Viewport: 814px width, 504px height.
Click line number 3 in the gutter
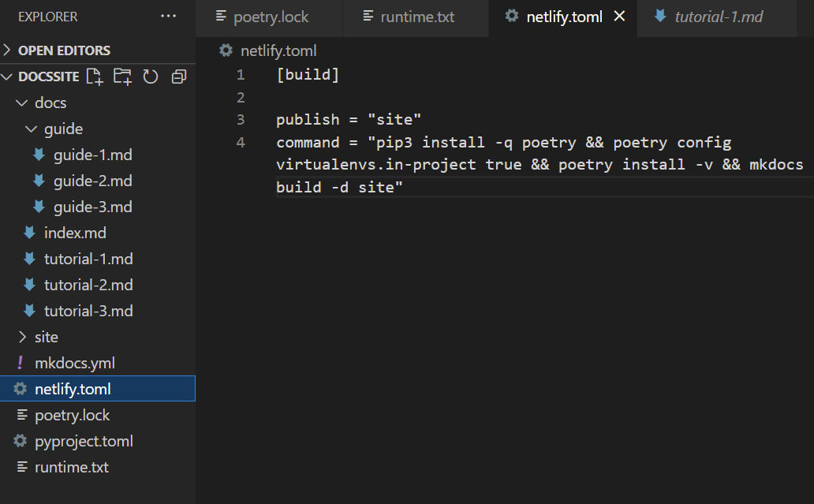pos(241,119)
